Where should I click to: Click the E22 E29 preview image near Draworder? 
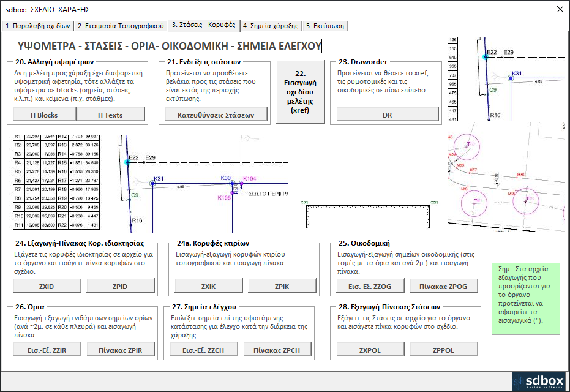[506, 79]
